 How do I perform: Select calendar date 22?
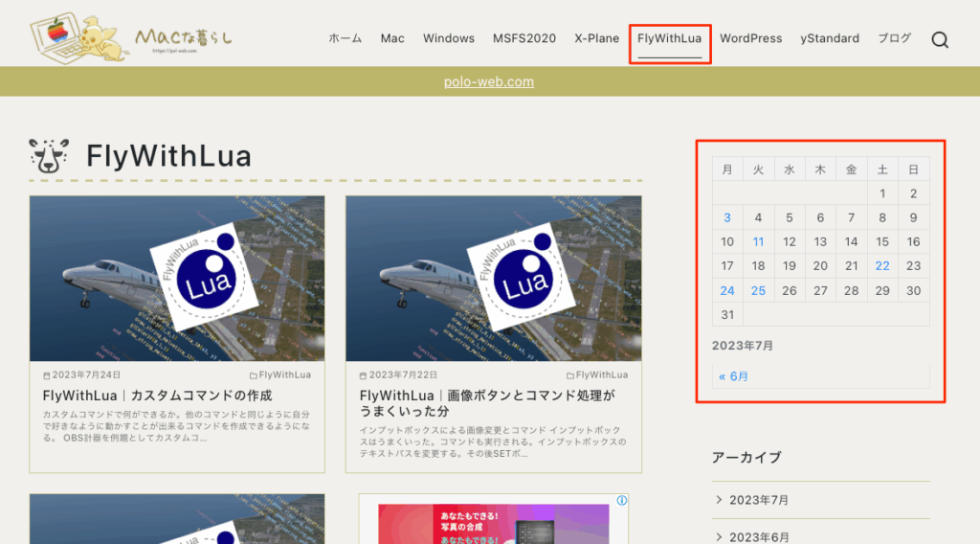tap(882, 265)
